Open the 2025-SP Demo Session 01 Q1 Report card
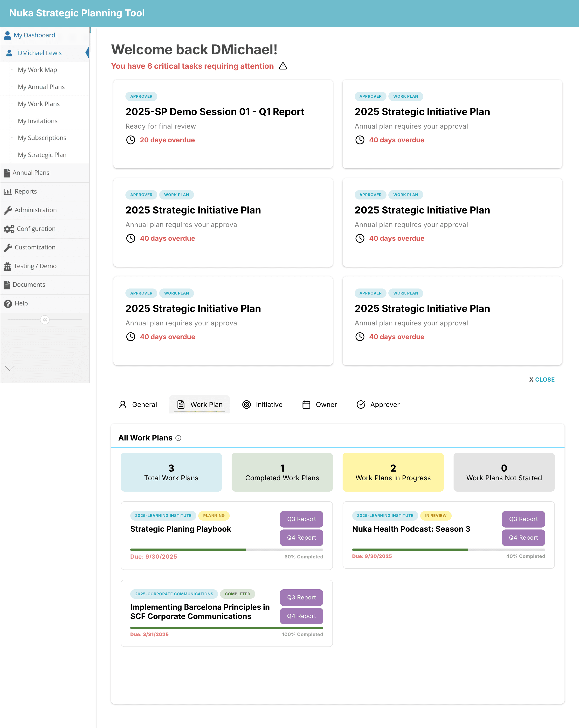 click(215, 112)
